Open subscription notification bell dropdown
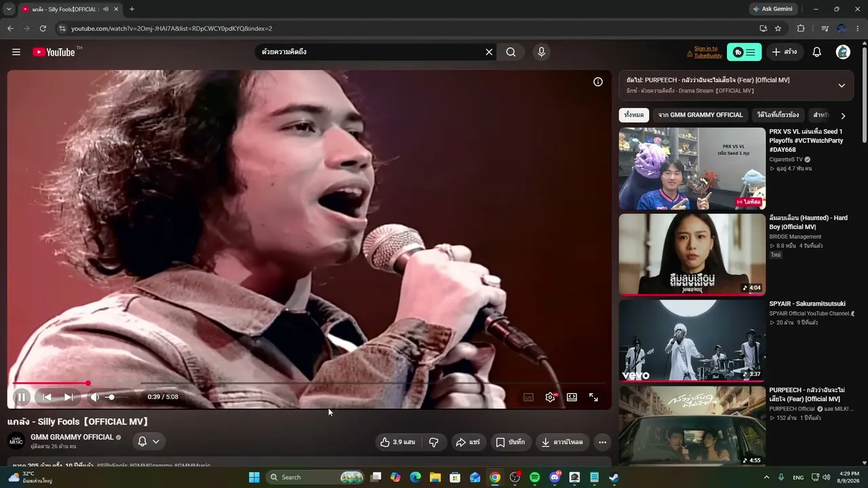The width and height of the screenshot is (868, 488). click(x=149, y=442)
